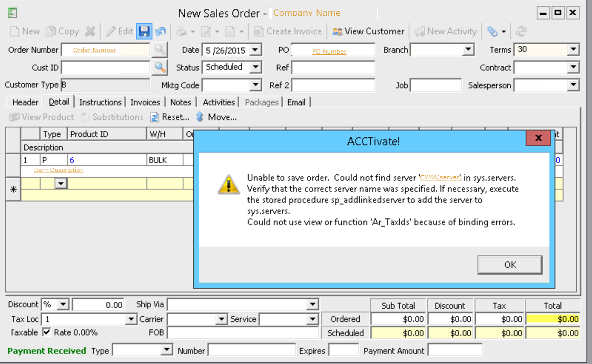The image size is (592, 364).
Task: Toggle the Taxable checkbox
Action: pyautogui.click(x=47, y=332)
